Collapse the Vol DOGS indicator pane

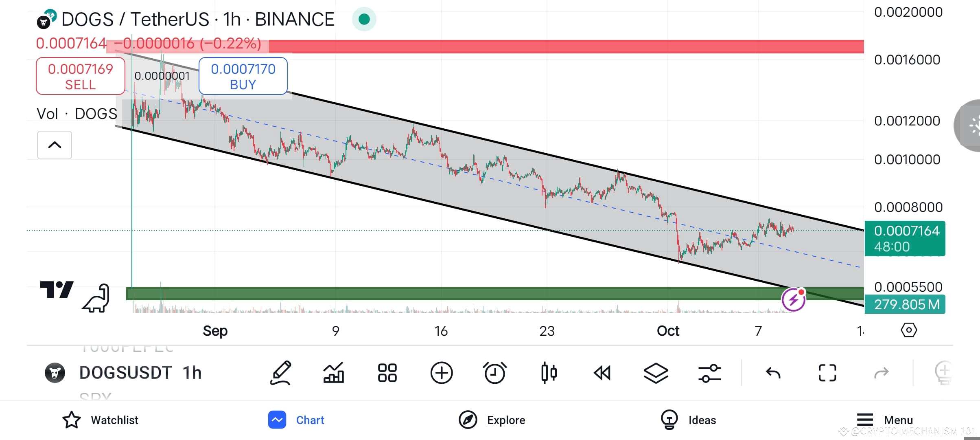point(54,145)
